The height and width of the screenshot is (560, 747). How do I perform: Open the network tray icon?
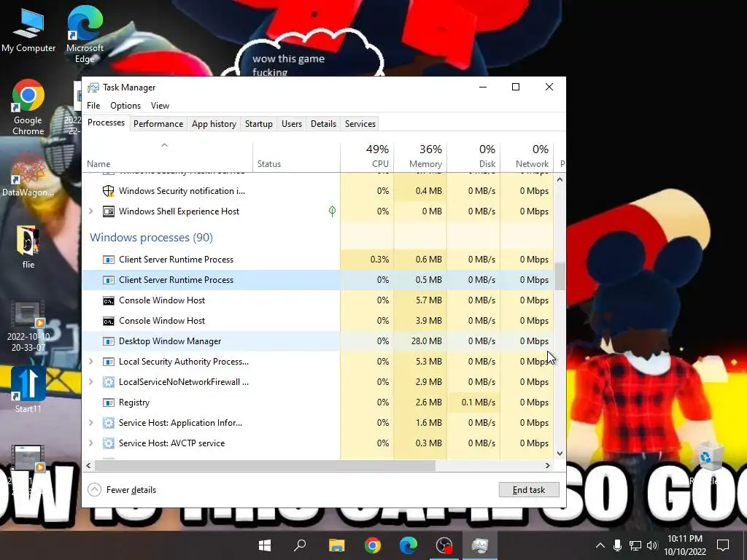click(x=635, y=545)
